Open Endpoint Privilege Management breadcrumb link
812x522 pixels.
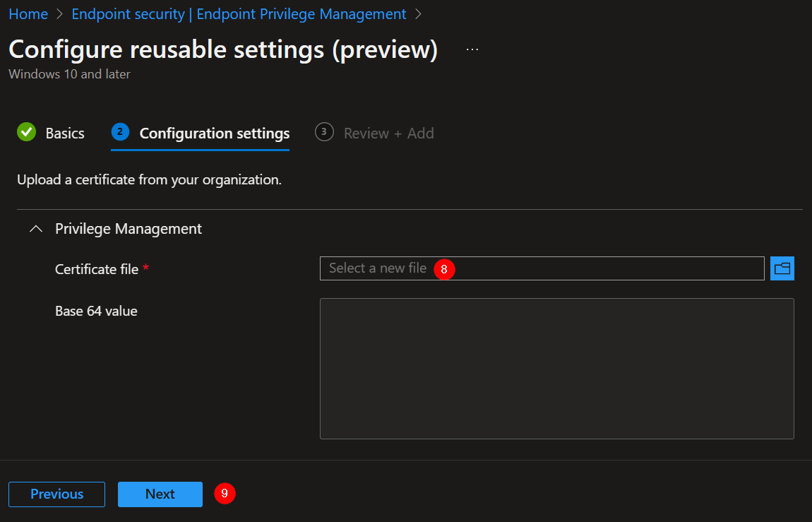pyautogui.click(x=239, y=13)
